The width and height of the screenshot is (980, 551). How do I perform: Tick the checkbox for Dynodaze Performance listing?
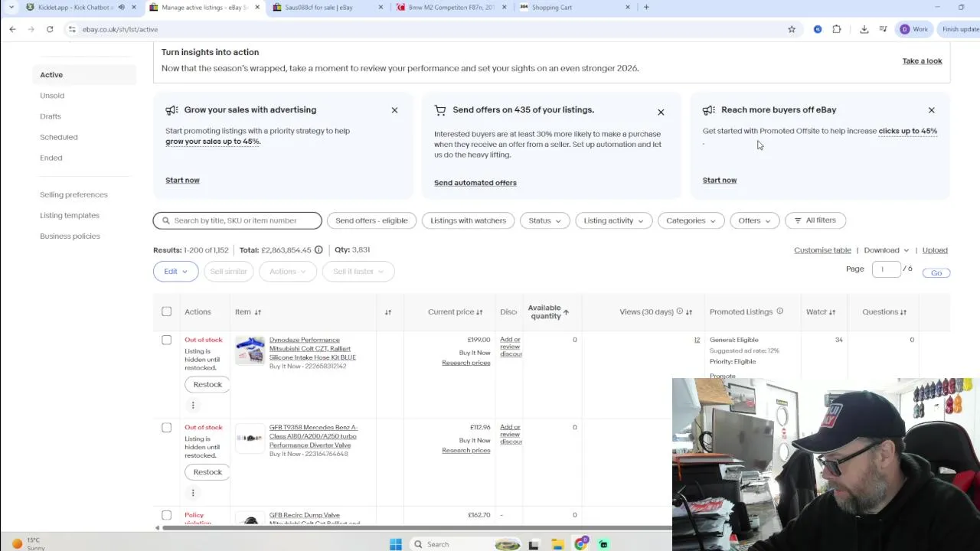click(166, 340)
